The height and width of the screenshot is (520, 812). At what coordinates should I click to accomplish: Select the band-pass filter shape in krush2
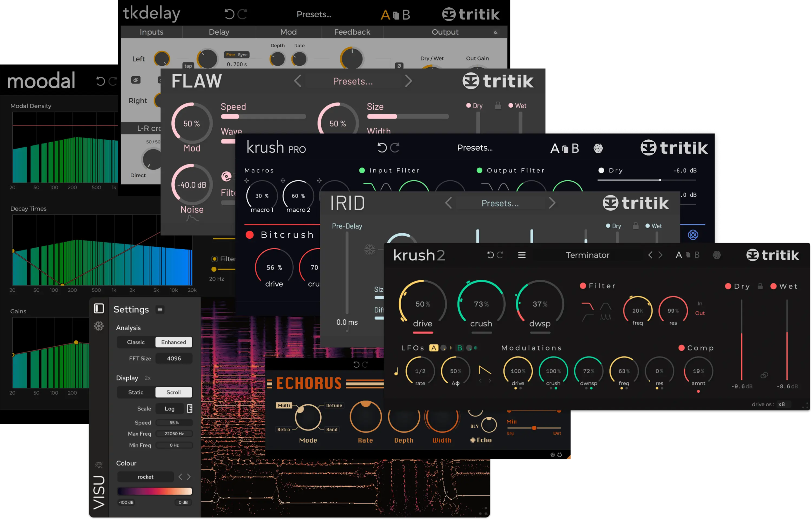click(x=606, y=306)
